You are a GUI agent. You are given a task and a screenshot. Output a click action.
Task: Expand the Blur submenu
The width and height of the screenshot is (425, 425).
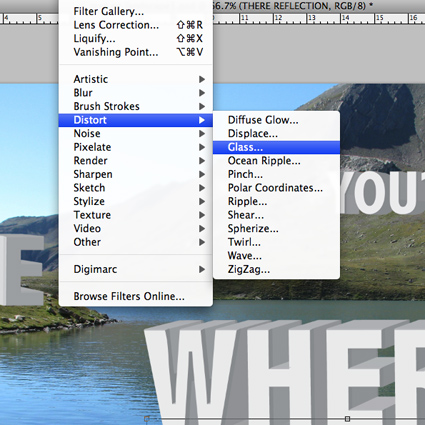[136, 93]
